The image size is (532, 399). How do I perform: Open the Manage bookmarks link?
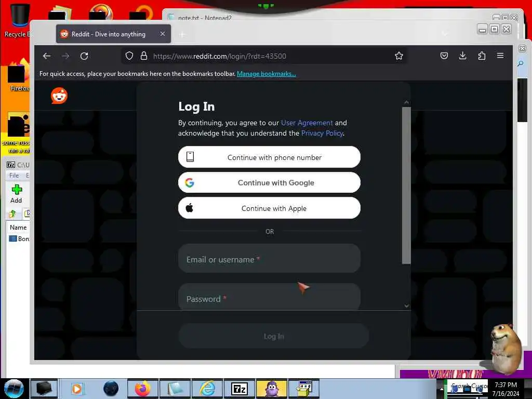click(x=267, y=74)
